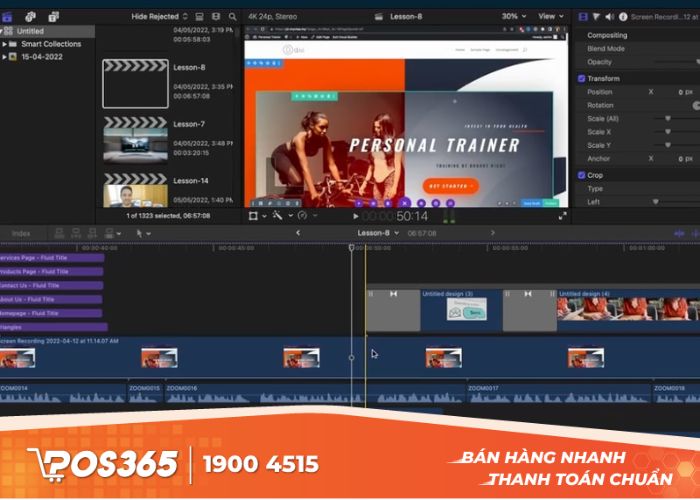Viewport: 700px width, 500px height.
Task: Open the Photos and Audio sidebar
Action: click(30, 17)
